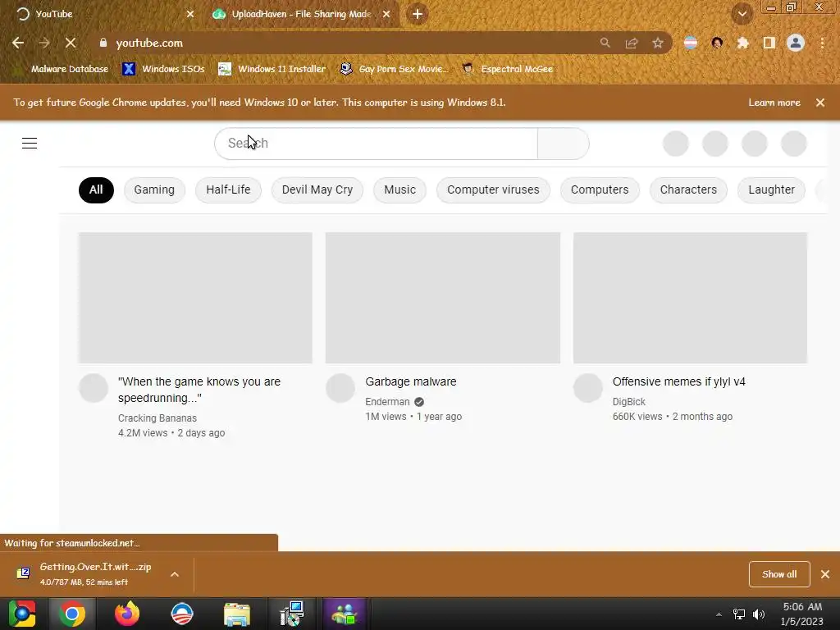
Task: Share this page via the address bar icon
Action: pyautogui.click(x=632, y=43)
